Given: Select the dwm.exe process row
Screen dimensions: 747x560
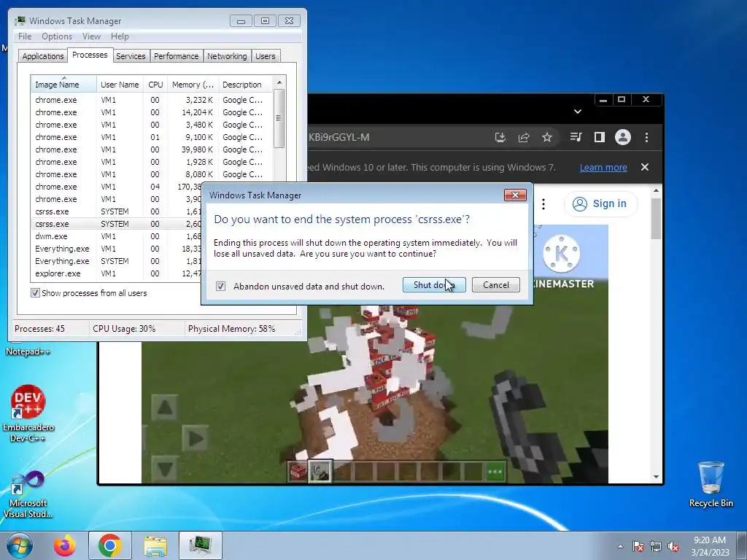Looking at the screenshot, I should click(117, 236).
